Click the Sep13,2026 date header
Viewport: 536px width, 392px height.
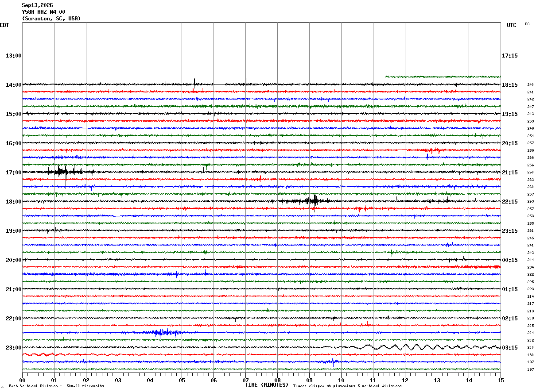[37, 5]
